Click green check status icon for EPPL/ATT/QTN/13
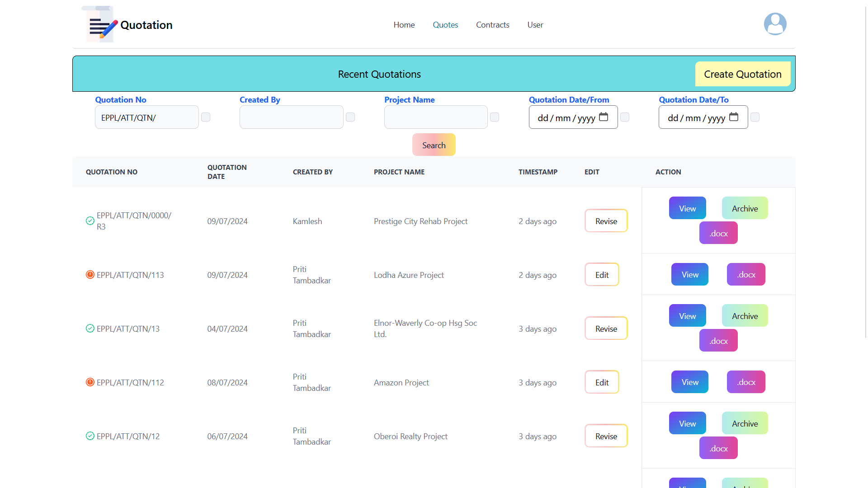 tap(90, 328)
